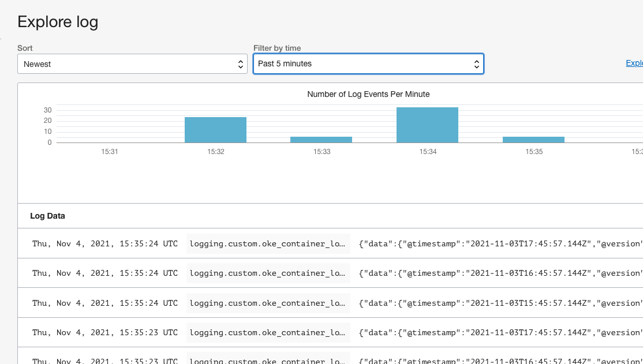Click the chevron icon on Filter by time
This screenshot has height=364, width=643.
tap(476, 63)
